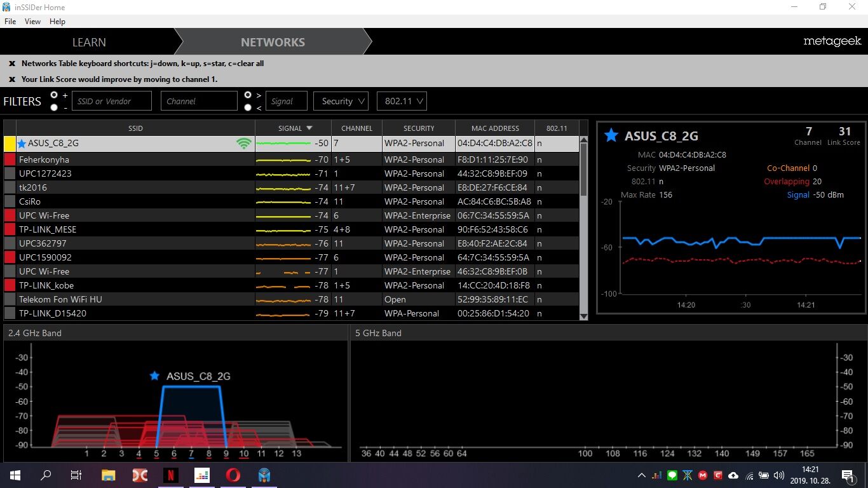Open the Security filter dropdown
Viewport: 868px width, 488px height.
pos(341,101)
